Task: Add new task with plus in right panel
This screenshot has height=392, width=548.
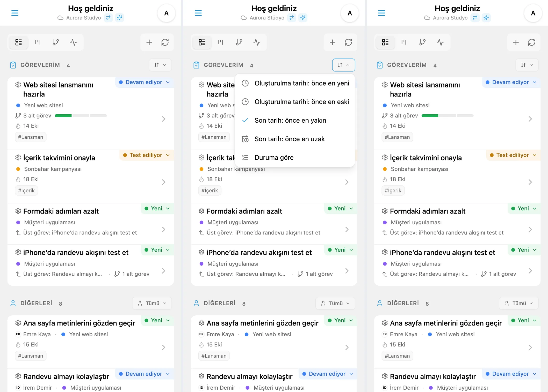Action: tap(516, 42)
